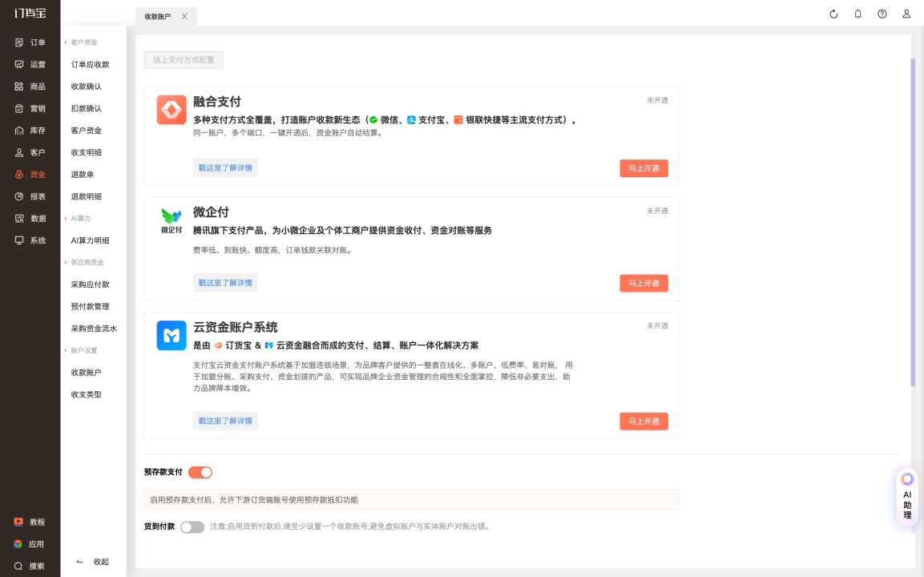Click 马上开通 for 微企付
The image size is (924, 577).
point(644,283)
